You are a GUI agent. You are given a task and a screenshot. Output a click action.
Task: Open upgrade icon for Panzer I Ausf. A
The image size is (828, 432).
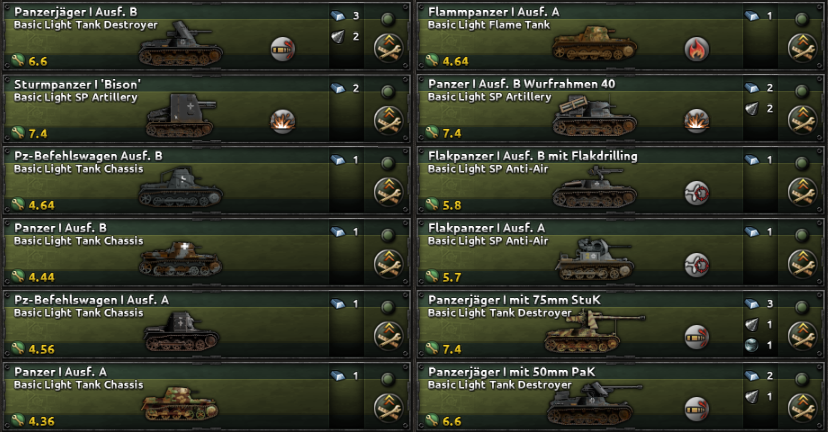tap(388, 408)
